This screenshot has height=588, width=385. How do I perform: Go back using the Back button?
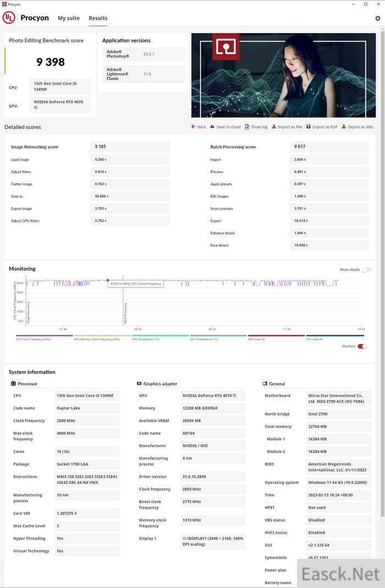(x=199, y=127)
